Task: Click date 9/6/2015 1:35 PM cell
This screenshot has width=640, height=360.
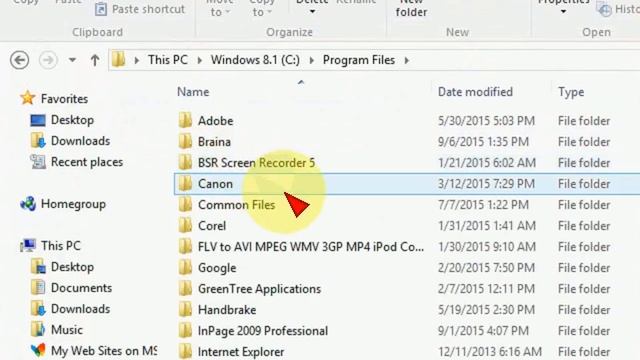Action: [483, 142]
